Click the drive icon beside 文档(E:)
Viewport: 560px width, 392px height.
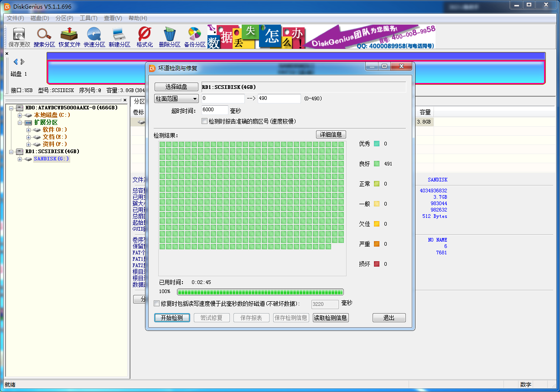37,137
